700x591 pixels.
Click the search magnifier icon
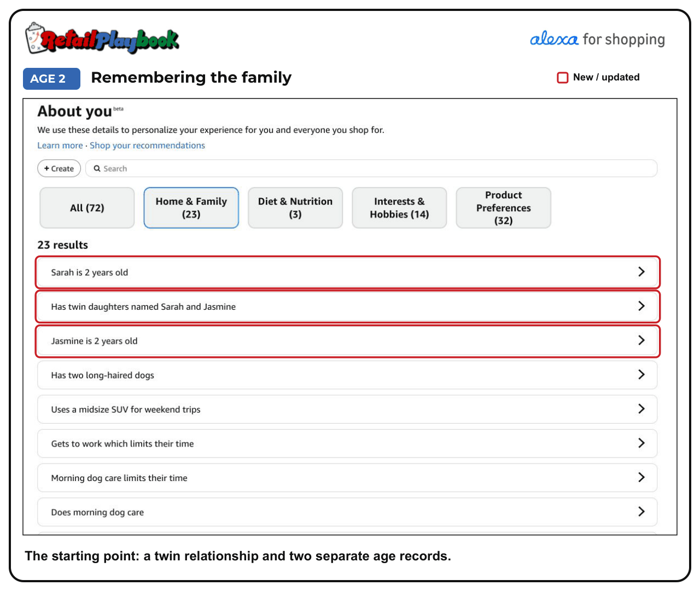[97, 169]
